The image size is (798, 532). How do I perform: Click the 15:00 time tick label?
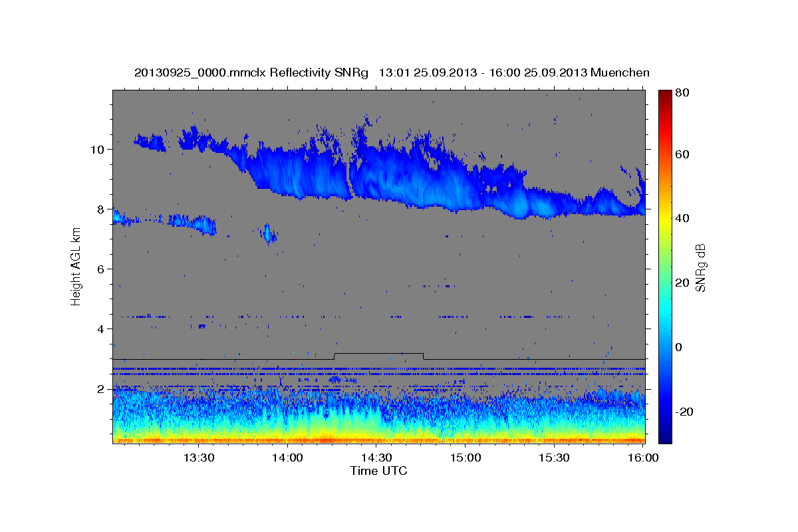click(x=465, y=458)
